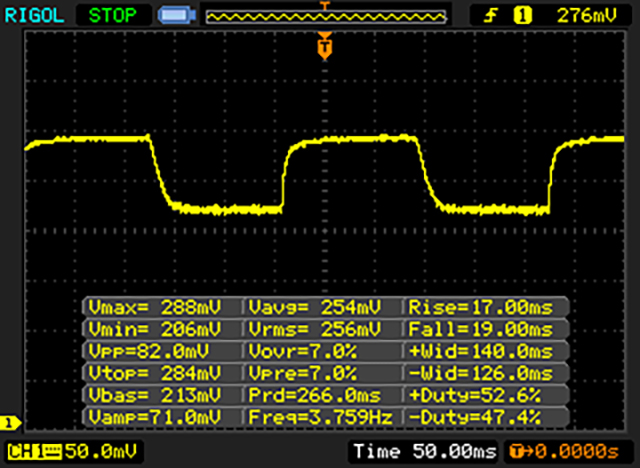This screenshot has width=640, height=468.
Task: Click the CH1 coupling label
Action: point(34,452)
